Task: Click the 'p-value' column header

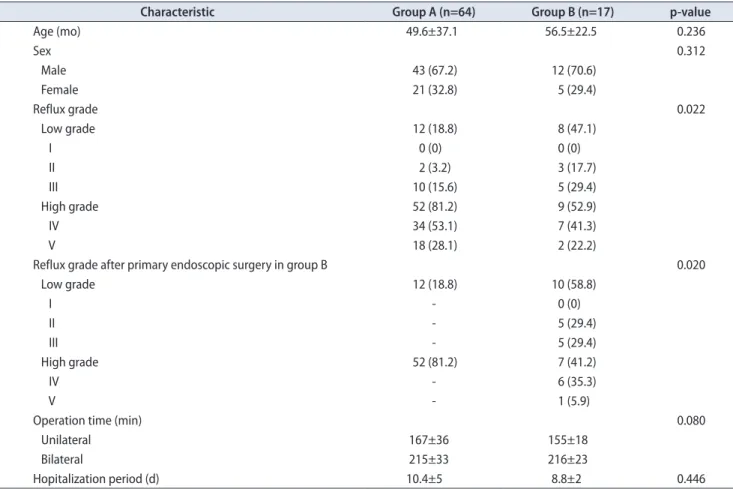Action: pyautogui.click(x=690, y=12)
